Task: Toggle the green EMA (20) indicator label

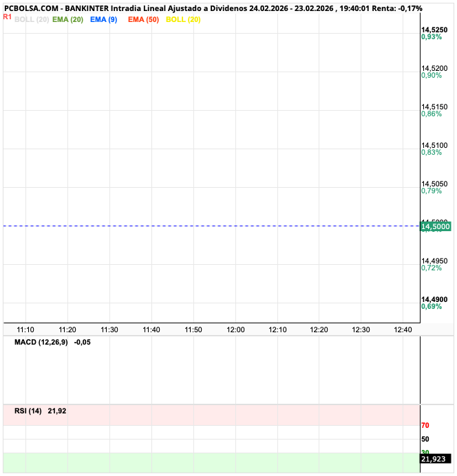Action: [67, 19]
